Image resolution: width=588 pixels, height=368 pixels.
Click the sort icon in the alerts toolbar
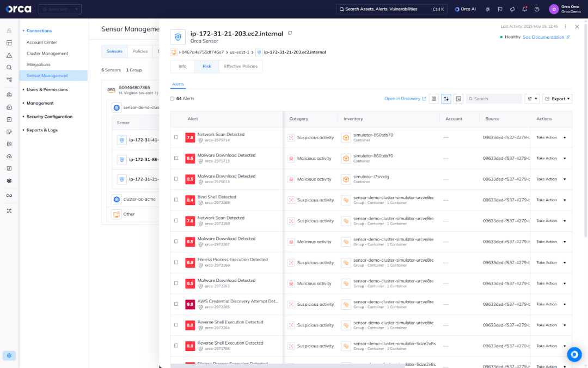coord(446,99)
